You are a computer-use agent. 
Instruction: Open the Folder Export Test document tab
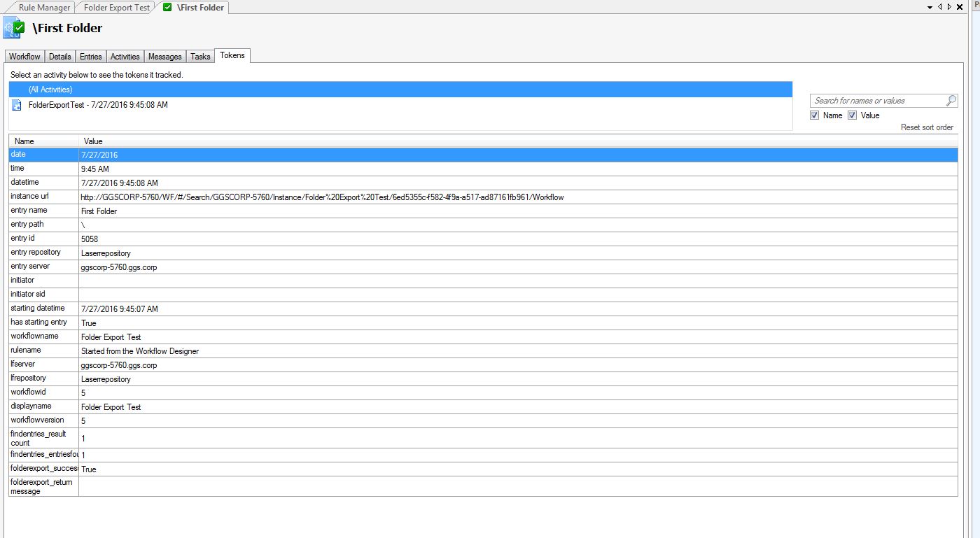click(x=116, y=8)
